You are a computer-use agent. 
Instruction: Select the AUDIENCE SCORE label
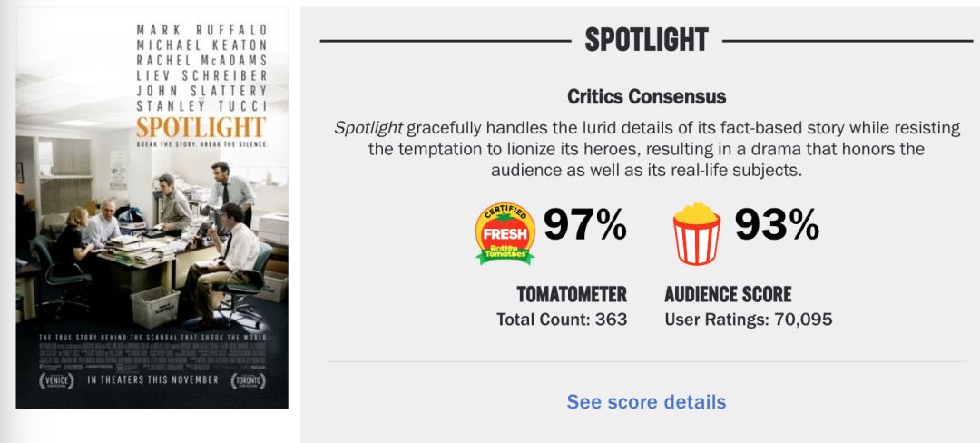coord(728,294)
